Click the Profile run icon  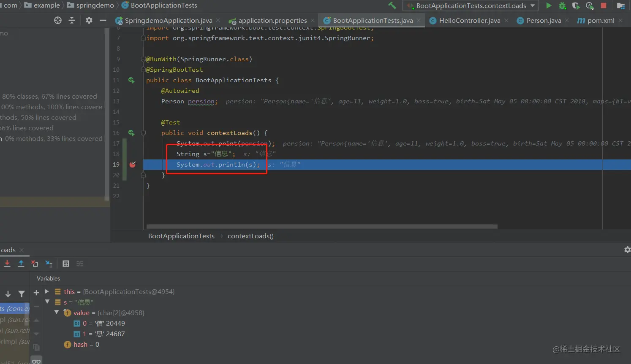coord(590,5)
